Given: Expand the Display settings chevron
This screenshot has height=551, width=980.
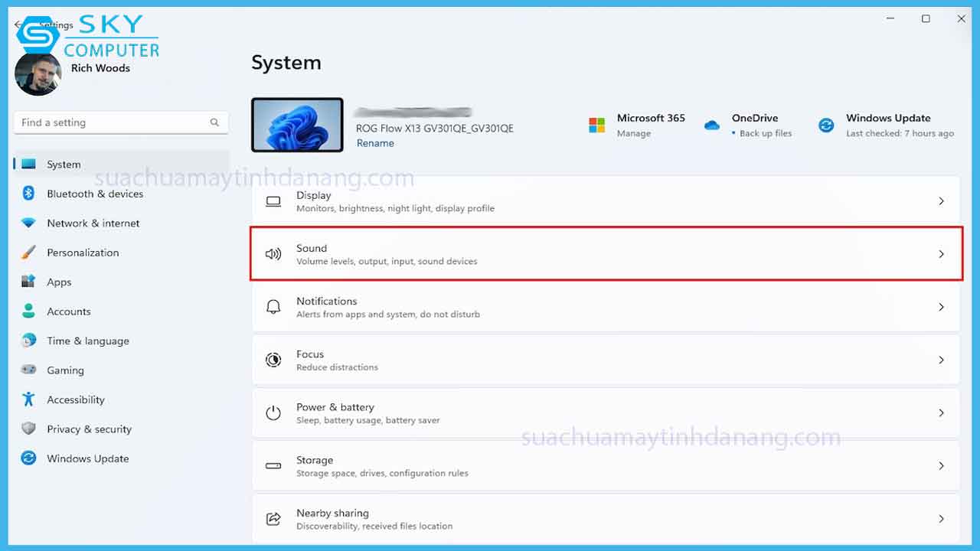Looking at the screenshot, I should click(941, 201).
